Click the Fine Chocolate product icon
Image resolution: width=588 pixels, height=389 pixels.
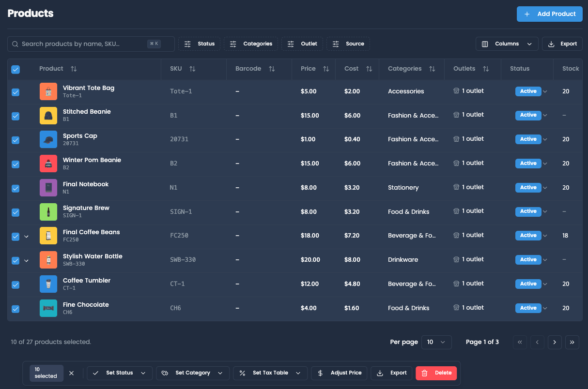48,308
